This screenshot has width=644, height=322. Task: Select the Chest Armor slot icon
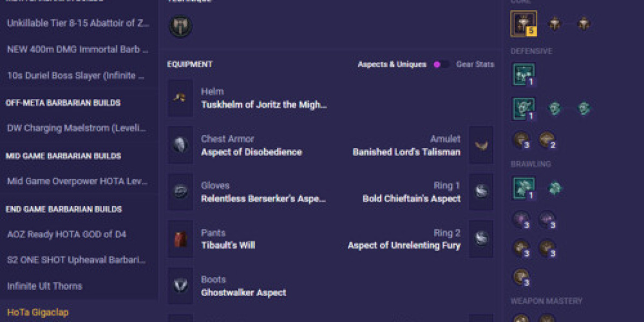(x=180, y=145)
